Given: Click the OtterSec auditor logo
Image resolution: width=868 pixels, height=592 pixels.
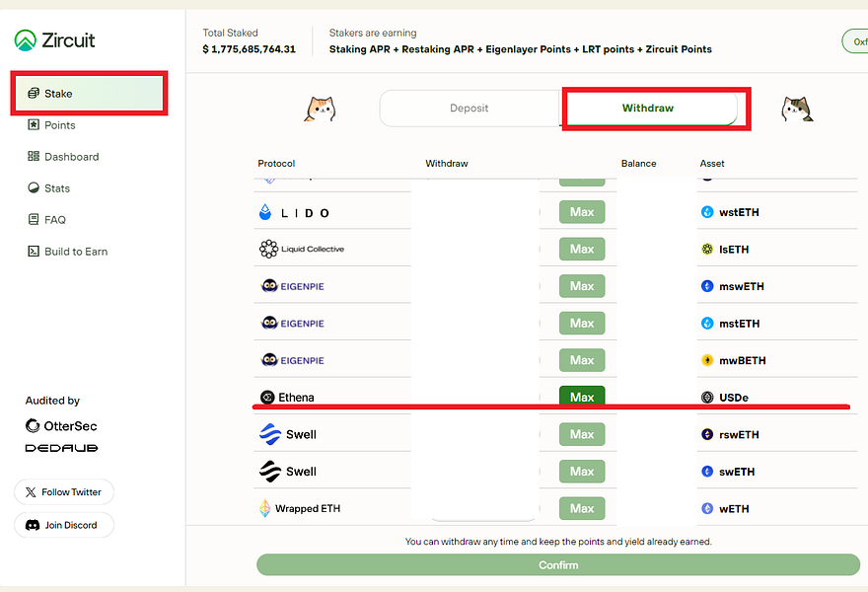Looking at the screenshot, I should 61,426.
